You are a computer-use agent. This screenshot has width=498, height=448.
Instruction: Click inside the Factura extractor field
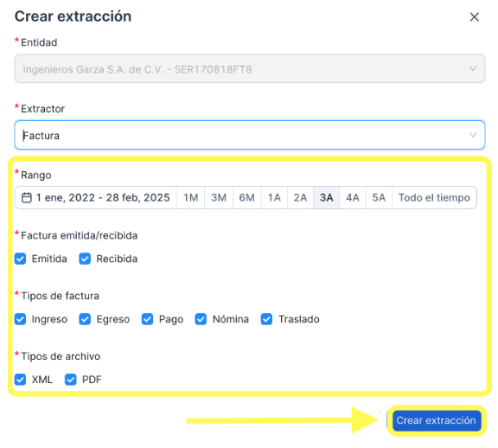pos(250,135)
